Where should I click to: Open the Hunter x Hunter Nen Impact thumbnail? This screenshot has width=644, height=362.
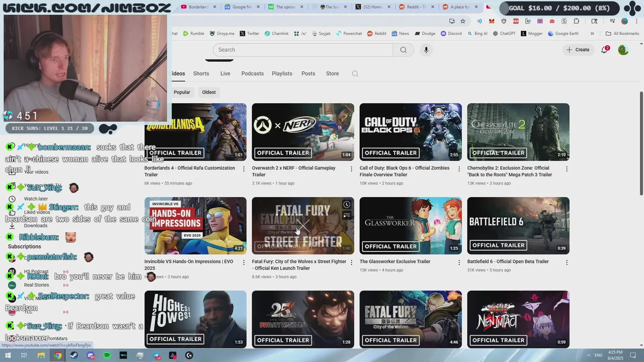coord(518,319)
